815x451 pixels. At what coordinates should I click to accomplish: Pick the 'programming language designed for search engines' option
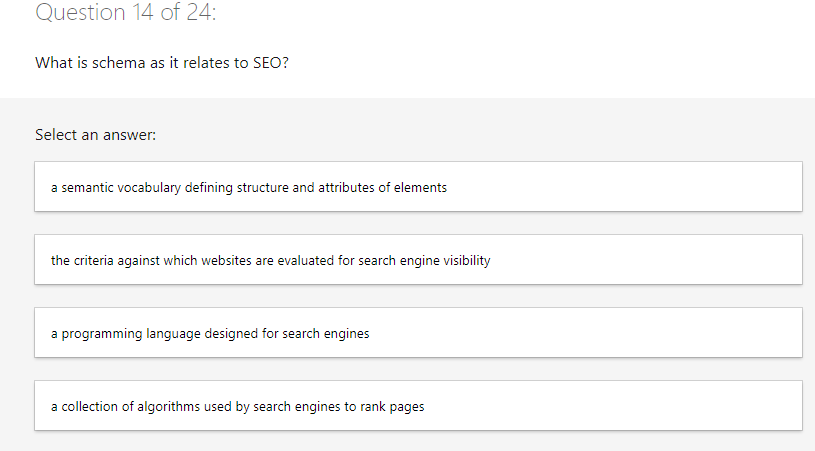tap(210, 333)
